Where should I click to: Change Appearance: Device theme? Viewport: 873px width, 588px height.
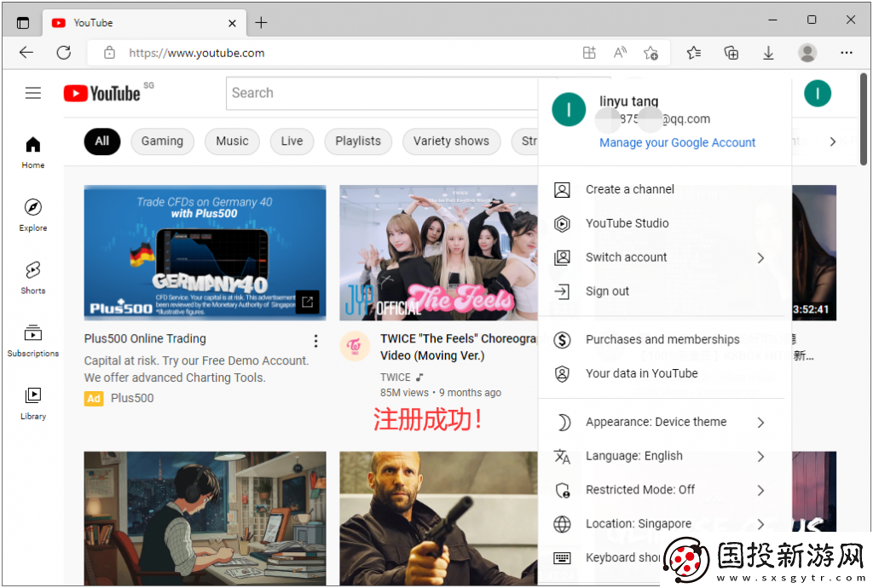[656, 422]
